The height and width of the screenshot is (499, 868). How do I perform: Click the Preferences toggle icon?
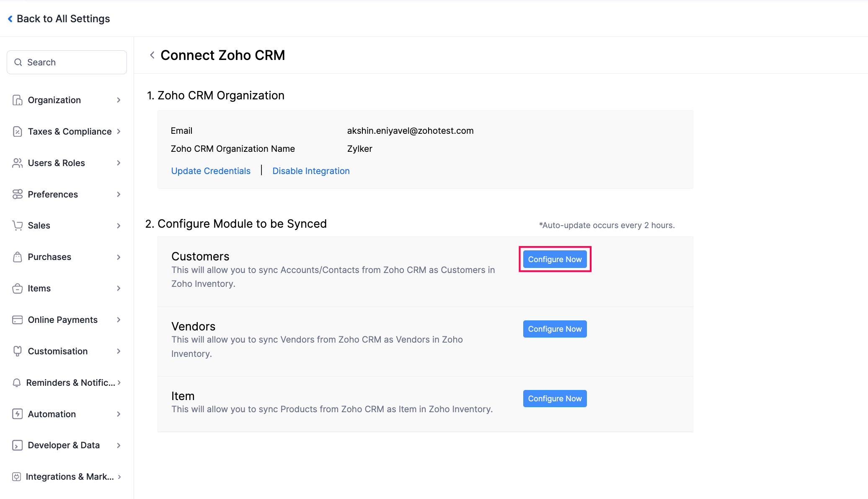click(x=17, y=194)
